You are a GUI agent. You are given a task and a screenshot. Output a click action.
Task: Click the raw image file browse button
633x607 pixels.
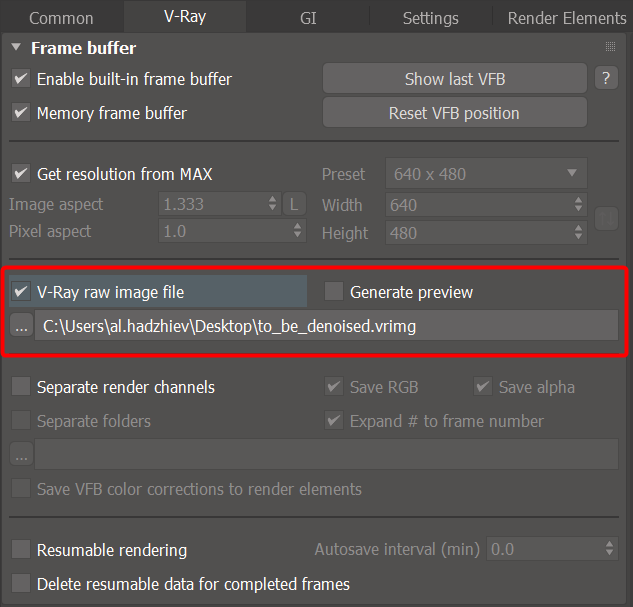pyautogui.click(x=21, y=326)
